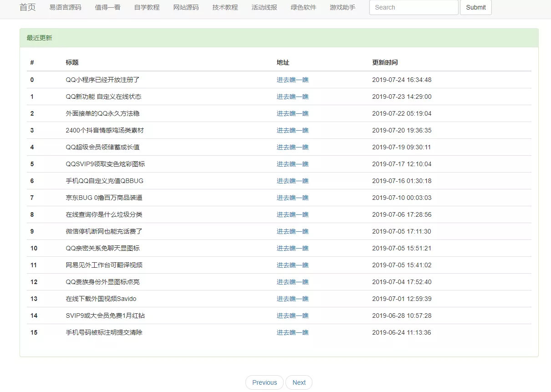The image size is (551, 392).
Task: Select title text 在线下载外国视频Savido
Action: point(101,299)
